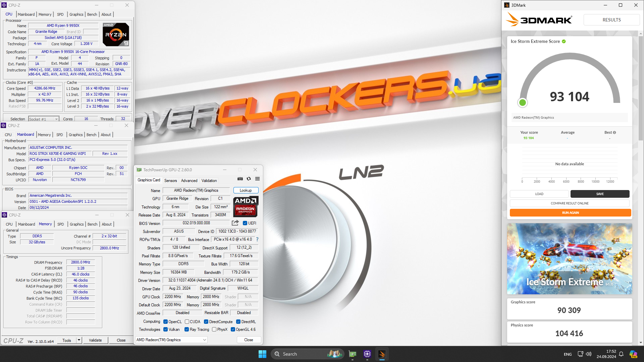Click the Best score info icon
644x362 pixels.
click(x=614, y=132)
